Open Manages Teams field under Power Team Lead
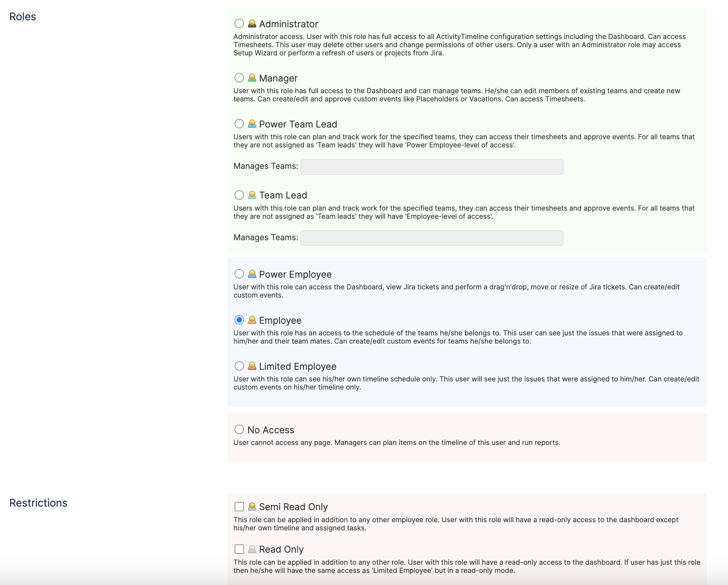The image size is (728, 585). (431, 167)
